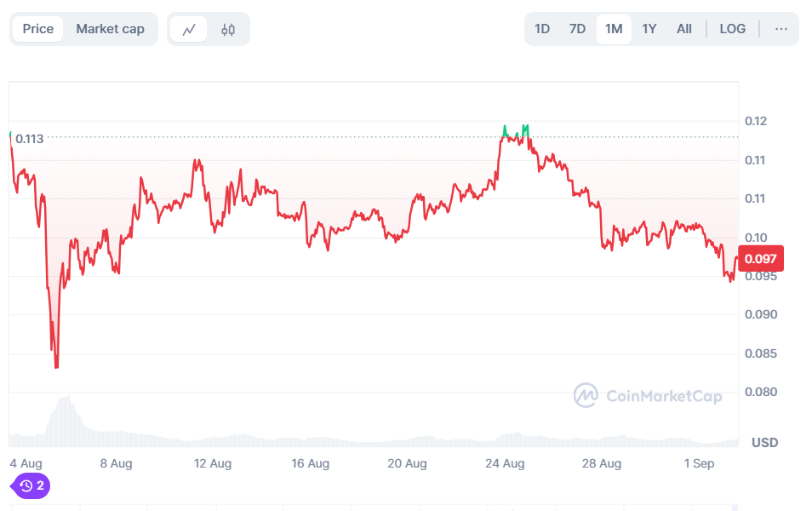Click the volume bars spike near 4 Aug
Screen dimensions: 812x511
[64, 417]
